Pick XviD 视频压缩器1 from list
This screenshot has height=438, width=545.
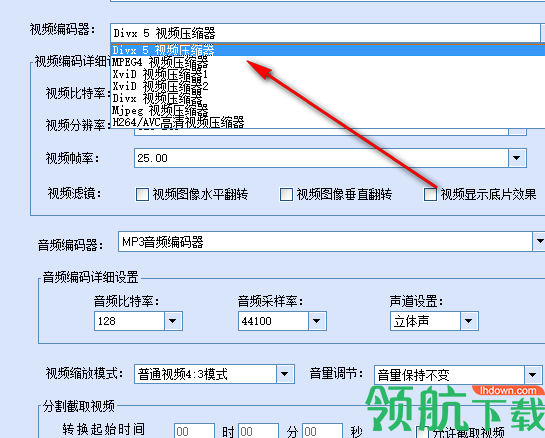(328, 74)
